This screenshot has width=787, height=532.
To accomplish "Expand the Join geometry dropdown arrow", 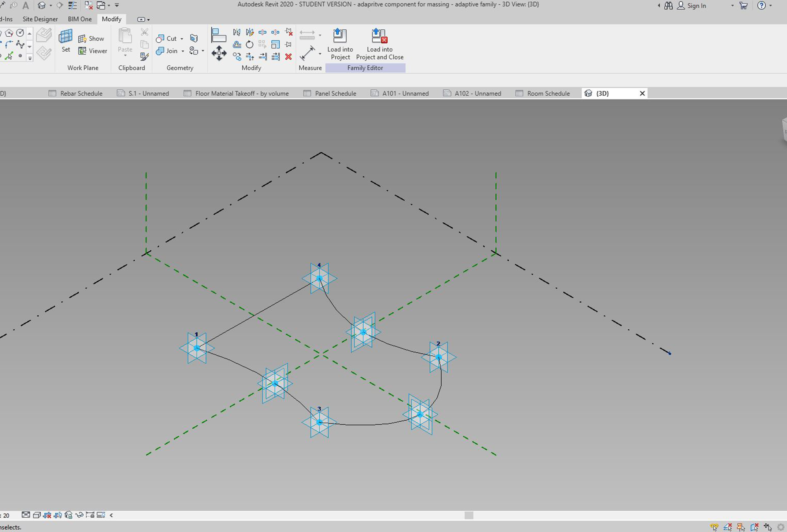I will pos(183,51).
